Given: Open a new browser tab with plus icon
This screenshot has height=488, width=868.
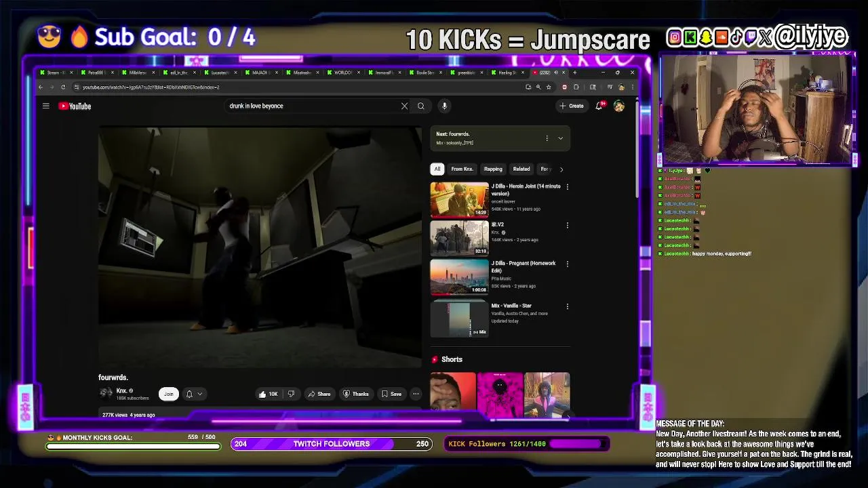Looking at the screenshot, I should (x=574, y=73).
